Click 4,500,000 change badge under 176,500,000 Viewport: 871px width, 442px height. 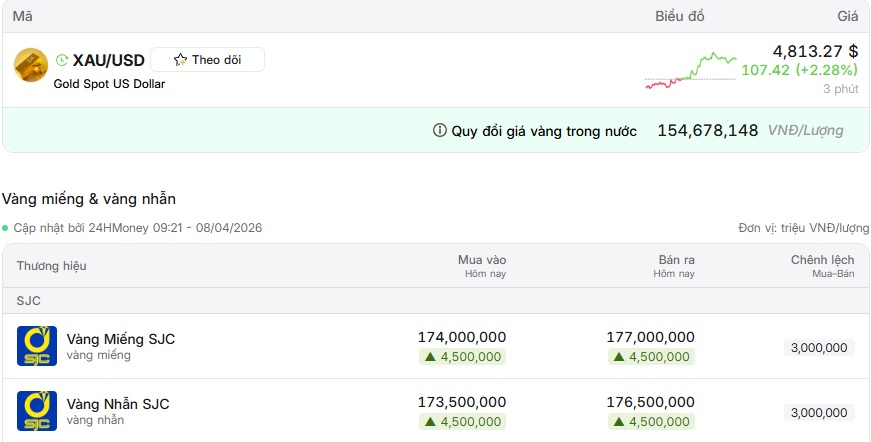pos(651,421)
